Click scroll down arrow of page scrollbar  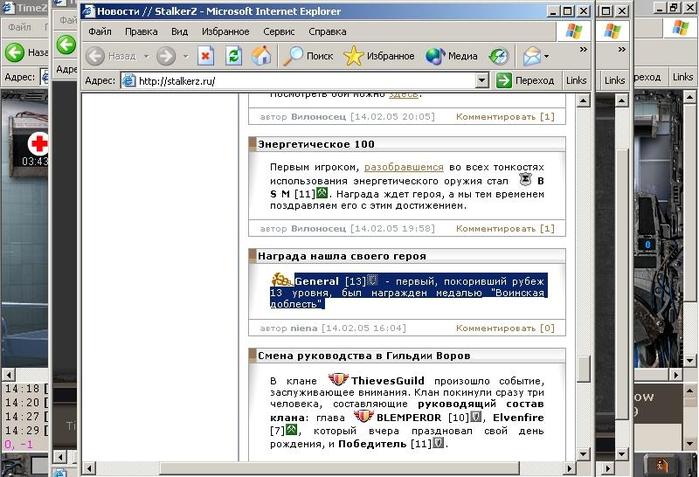pos(583,454)
